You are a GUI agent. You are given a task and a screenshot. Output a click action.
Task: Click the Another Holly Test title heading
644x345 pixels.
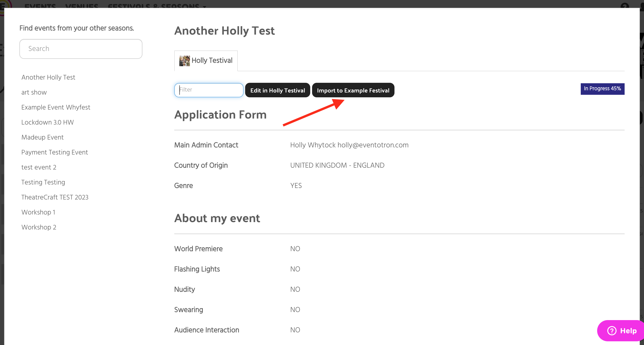click(224, 31)
